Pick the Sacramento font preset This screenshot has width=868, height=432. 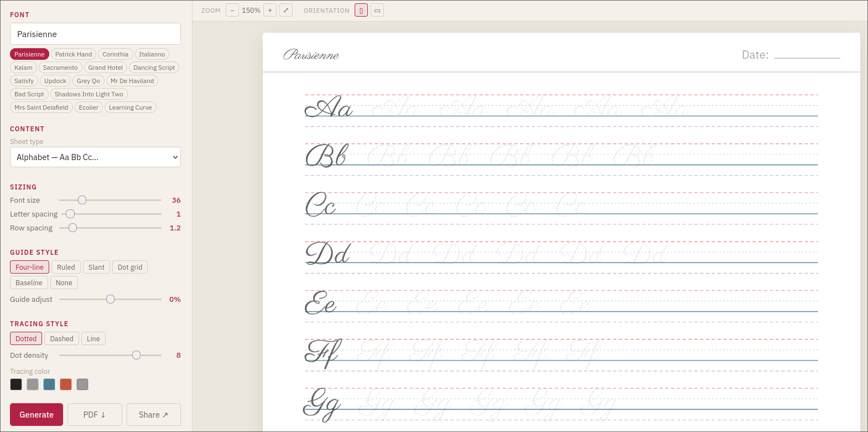click(x=60, y=68)
